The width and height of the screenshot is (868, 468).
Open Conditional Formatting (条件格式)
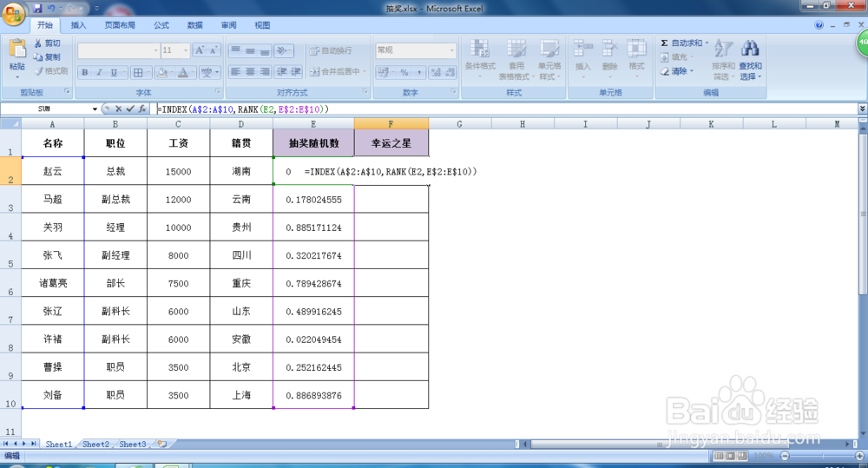coord(480,59)
